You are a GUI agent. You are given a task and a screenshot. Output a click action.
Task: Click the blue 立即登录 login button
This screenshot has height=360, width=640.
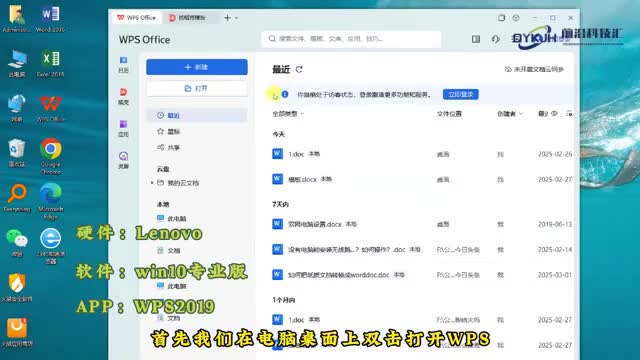[460, 94]
